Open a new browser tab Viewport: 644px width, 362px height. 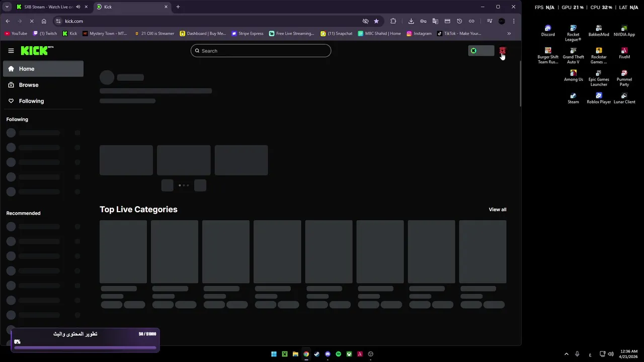[178, 7]
